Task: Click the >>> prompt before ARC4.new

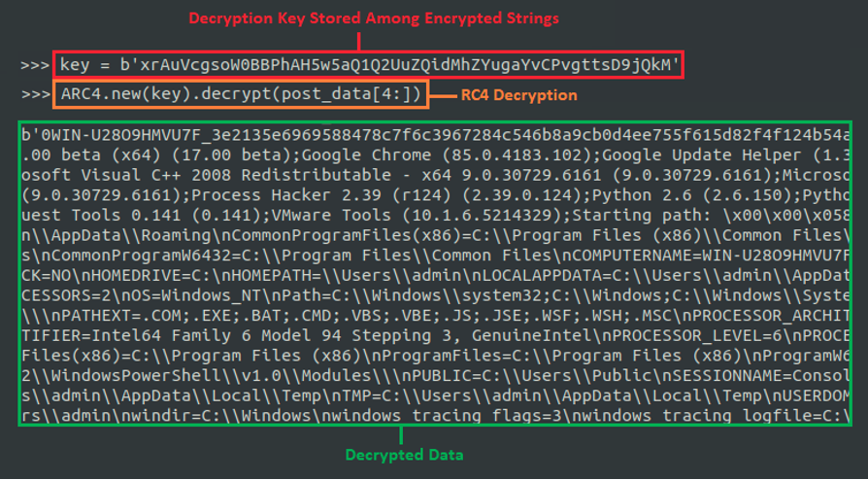Action: 35,94
